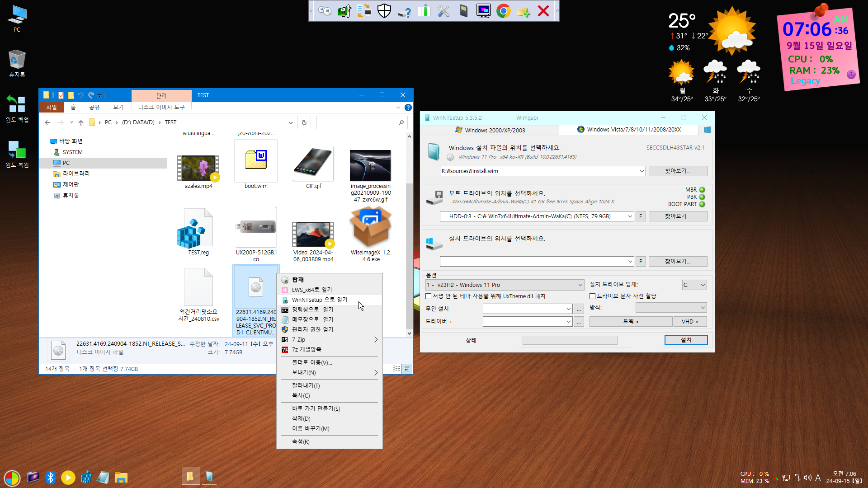Click Windows logo icon in WinNTSetup tabs
The image size is (868, 488).
pos(707,130)
